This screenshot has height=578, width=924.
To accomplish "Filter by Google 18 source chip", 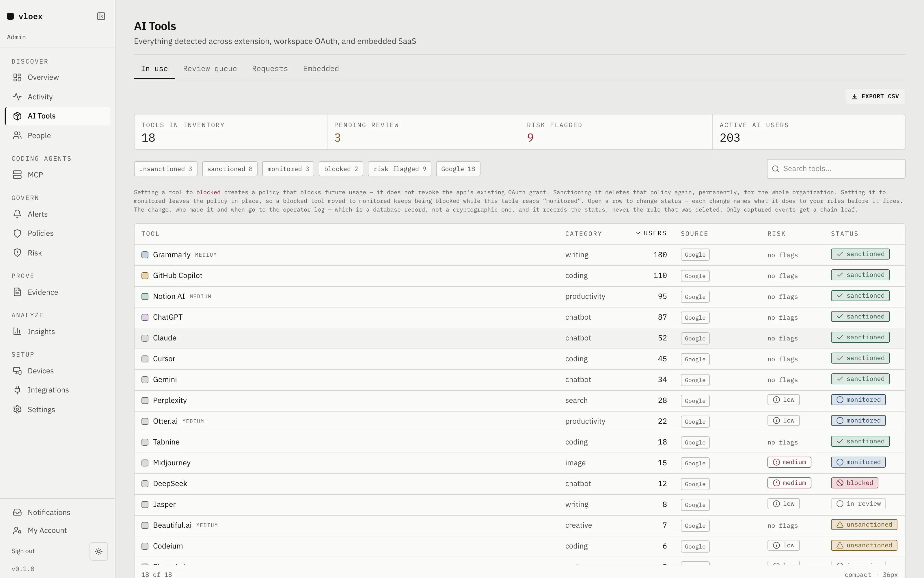I will (458, 169).
